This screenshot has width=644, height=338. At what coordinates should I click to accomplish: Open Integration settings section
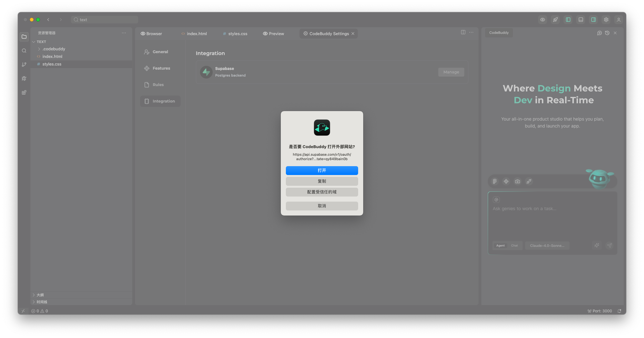[x=160, y=101]
